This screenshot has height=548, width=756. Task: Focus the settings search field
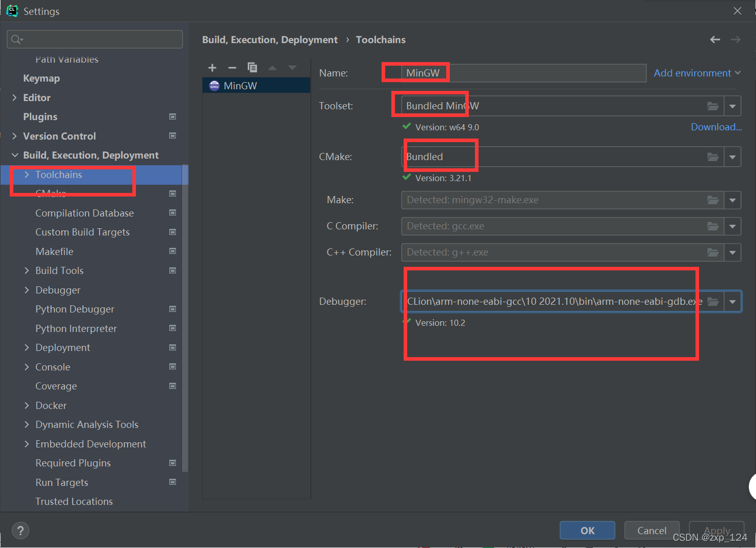click(95, 40)
